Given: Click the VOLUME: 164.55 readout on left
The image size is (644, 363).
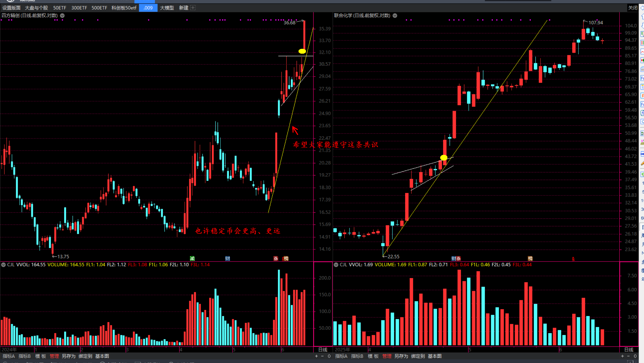Looking at the screenshot, I should [66, 265].
